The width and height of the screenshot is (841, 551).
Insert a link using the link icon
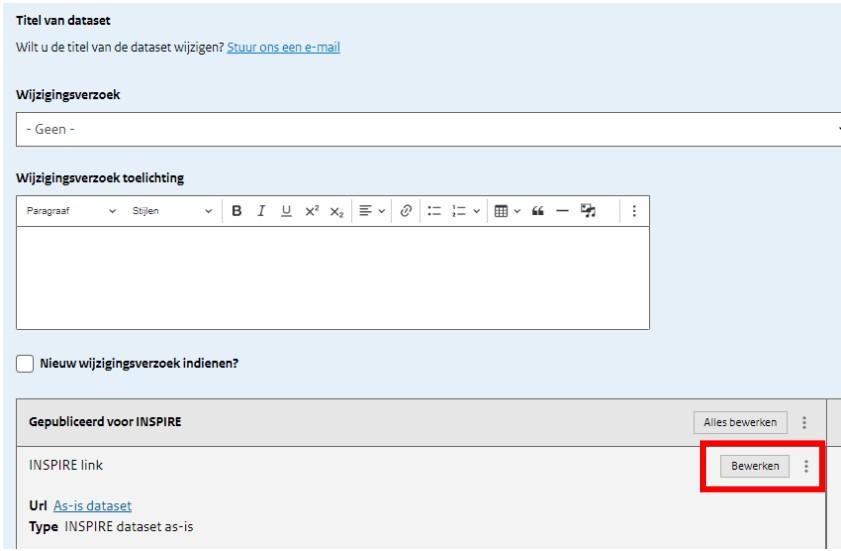[x=406, y=211]
